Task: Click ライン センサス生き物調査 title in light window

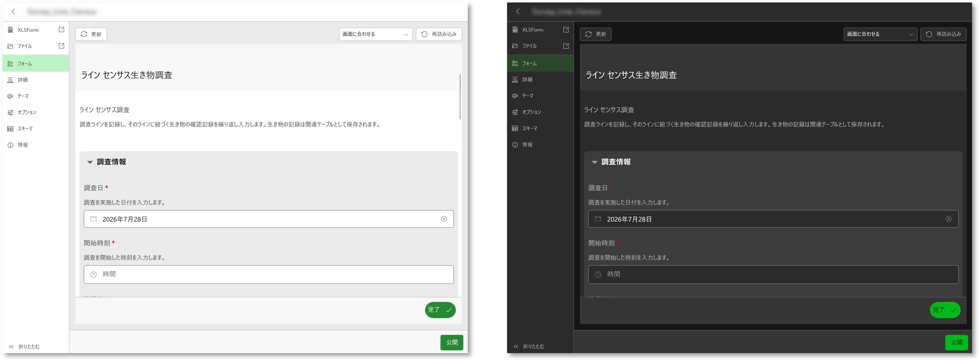Action: click(x=127, y=75)
